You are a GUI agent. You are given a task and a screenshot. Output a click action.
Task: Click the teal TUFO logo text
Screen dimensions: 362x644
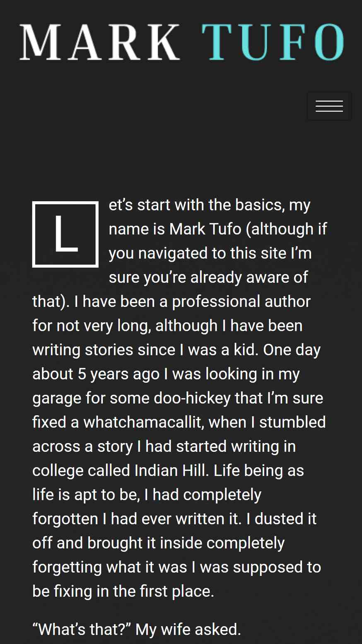click(x=273, y=42)
